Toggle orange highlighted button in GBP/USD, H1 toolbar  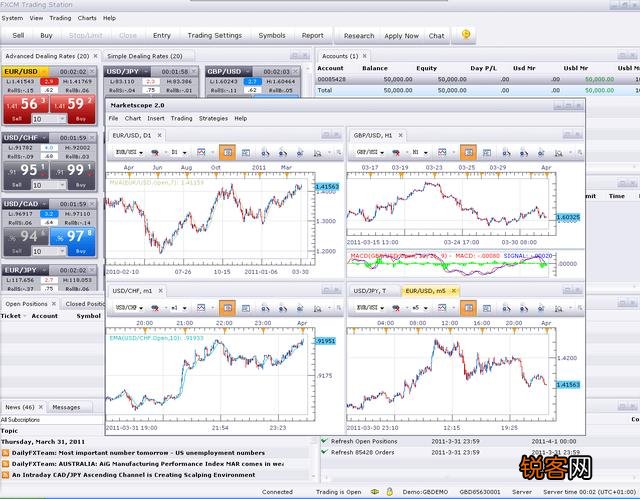coord(469,153)
